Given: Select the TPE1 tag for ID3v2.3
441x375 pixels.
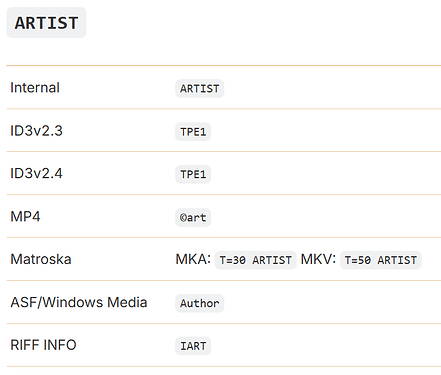Looking at the screenshot, I should (193, 132).
